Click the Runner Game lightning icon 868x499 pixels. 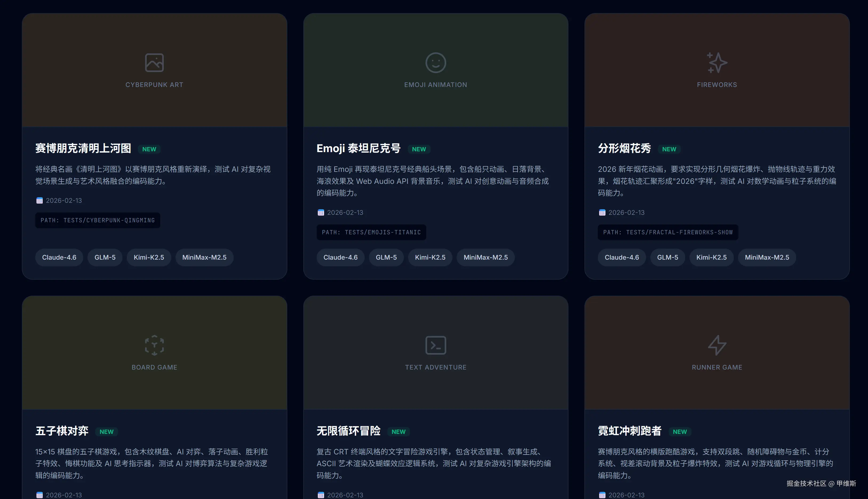(716, 345)
